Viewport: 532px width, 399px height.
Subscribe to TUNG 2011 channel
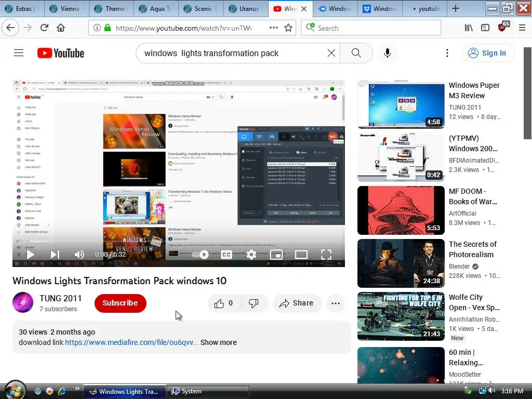(x=121, y=303)
